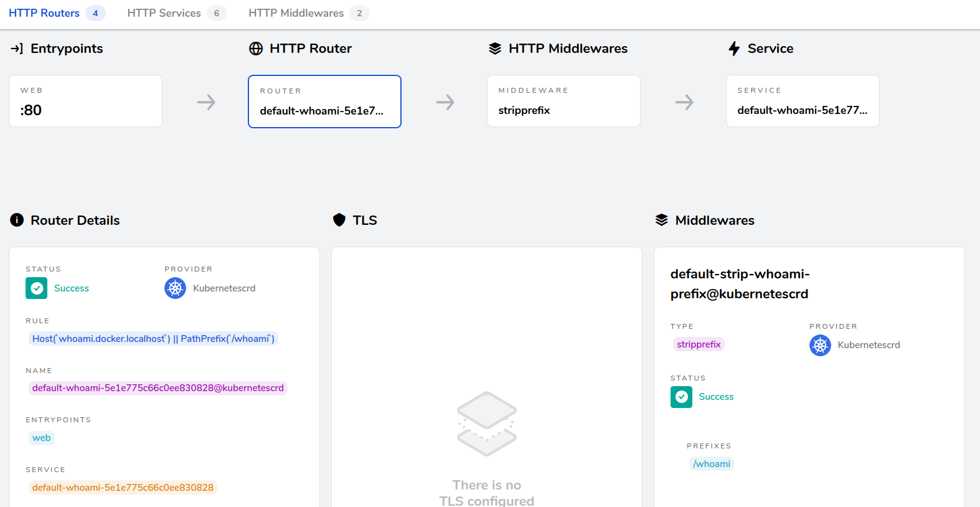
Task: Click the Router Details info icon
Action: [x=17, y=220]
